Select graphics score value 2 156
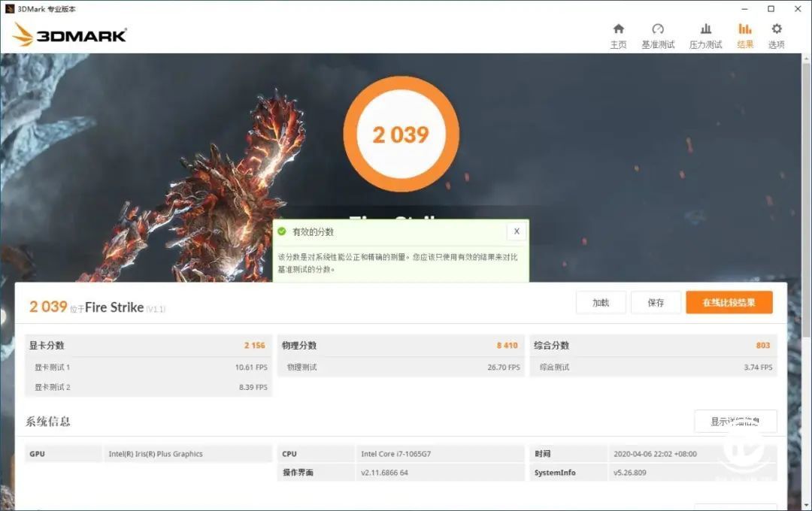Screen dimensions: 812x511 coord(254,346)
